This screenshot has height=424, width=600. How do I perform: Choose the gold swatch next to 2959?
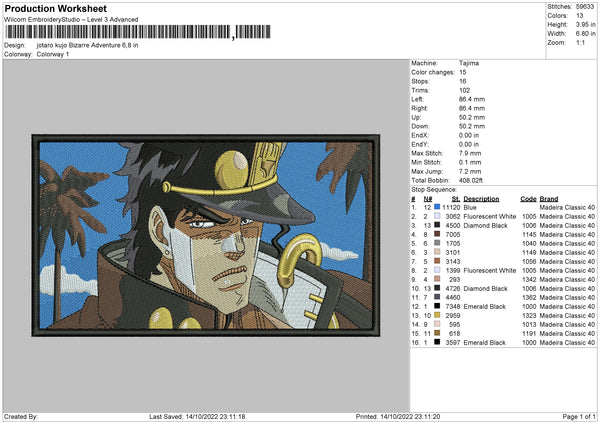pyautogui.click(x=437, y=315)
